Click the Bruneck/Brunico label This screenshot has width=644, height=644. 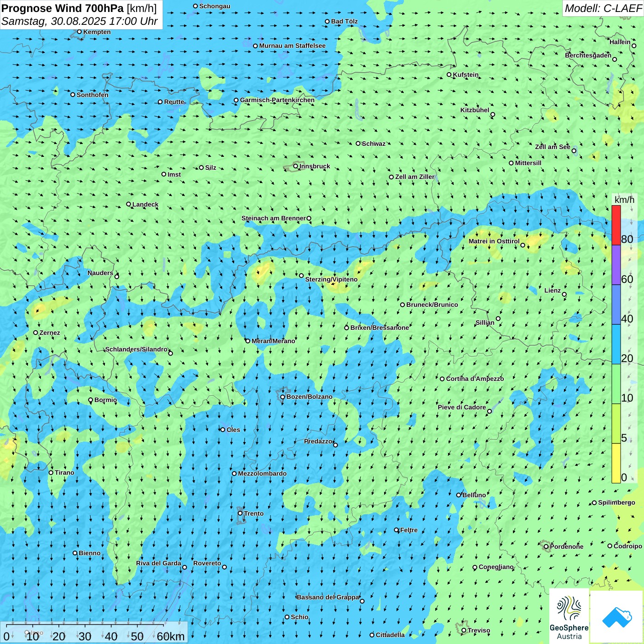click(x=432, y=305)
